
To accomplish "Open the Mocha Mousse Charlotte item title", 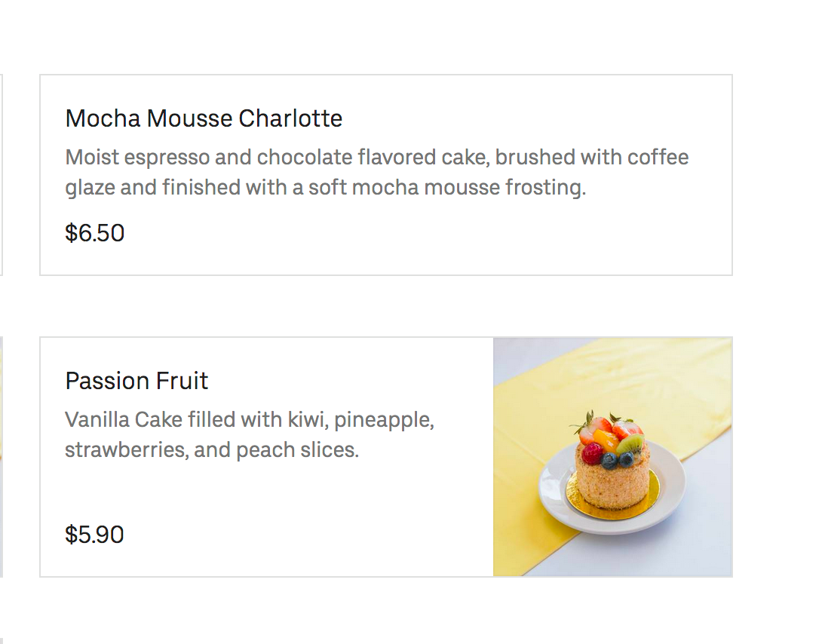I will tap(204, 118).
